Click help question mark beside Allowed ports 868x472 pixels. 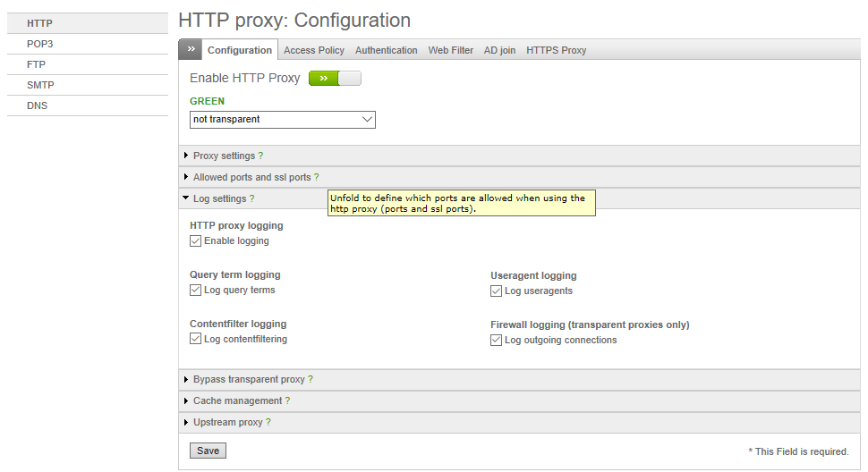[x=316, y=177]
